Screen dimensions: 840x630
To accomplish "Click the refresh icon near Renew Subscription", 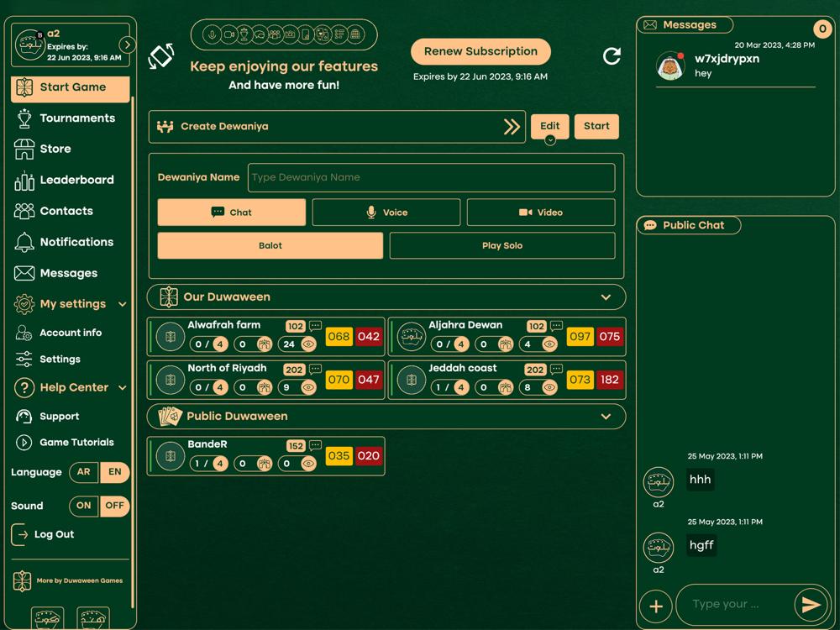I will (612, 55).
